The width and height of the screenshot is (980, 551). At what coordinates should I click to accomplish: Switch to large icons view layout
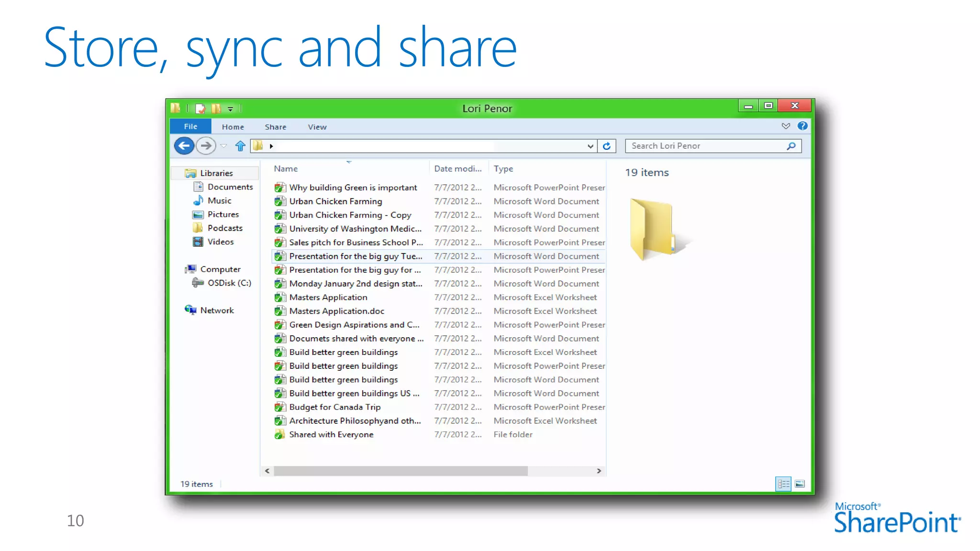pos(800,484)
